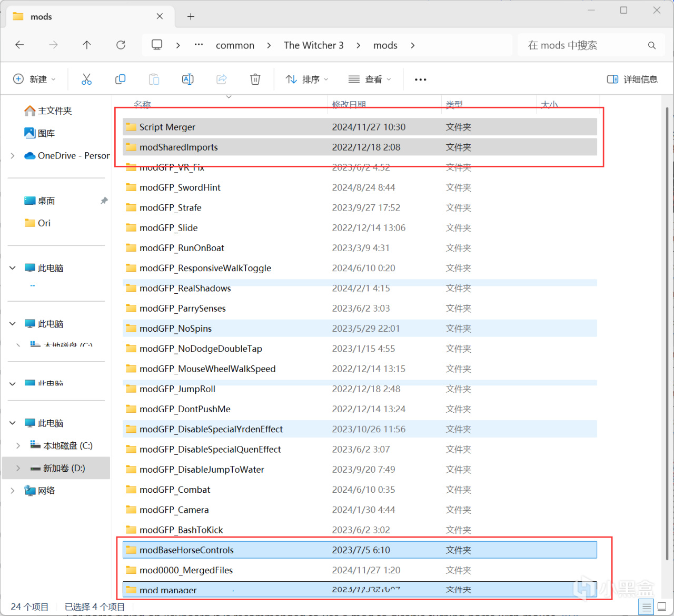
Task: Click common in the address path
Action: [235, 45]
